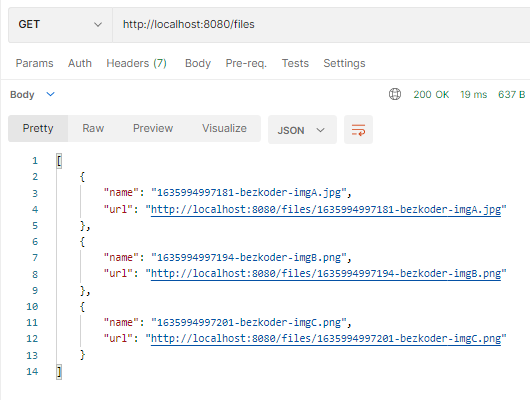Screen dimensions: 530x400
Task: Select the Raw response view
Action: coord(93,128)
